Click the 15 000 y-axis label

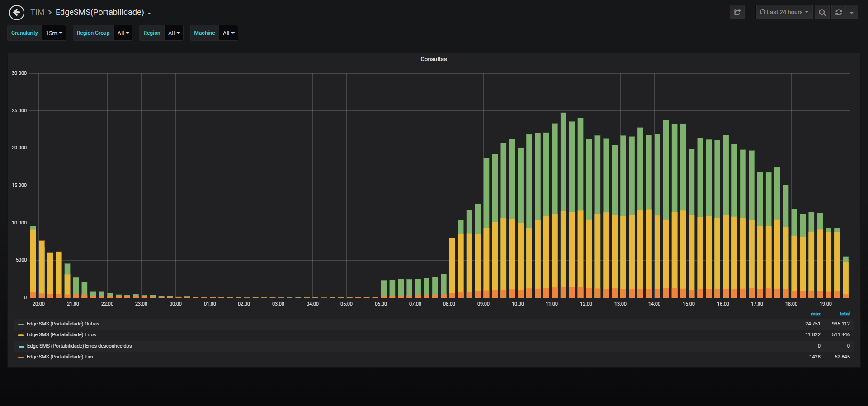click(19, 185)
